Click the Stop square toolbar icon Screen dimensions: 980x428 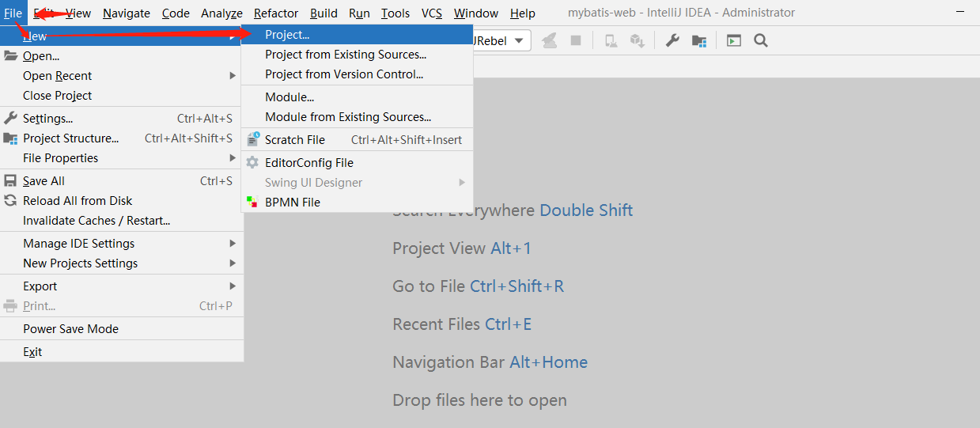coord(576,40)
